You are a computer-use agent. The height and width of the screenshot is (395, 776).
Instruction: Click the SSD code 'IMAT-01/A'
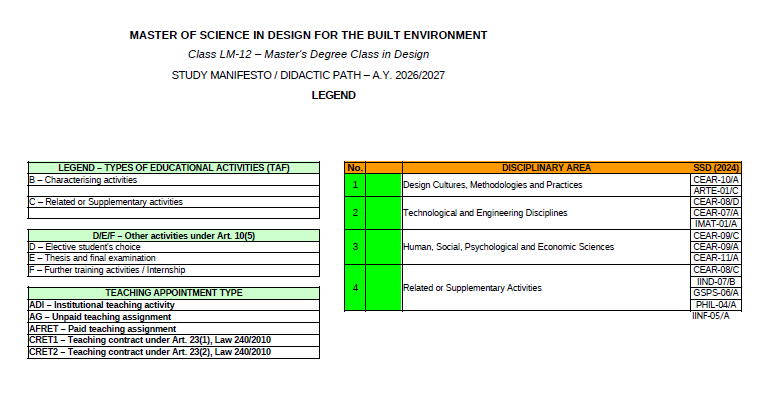[716, 224]
